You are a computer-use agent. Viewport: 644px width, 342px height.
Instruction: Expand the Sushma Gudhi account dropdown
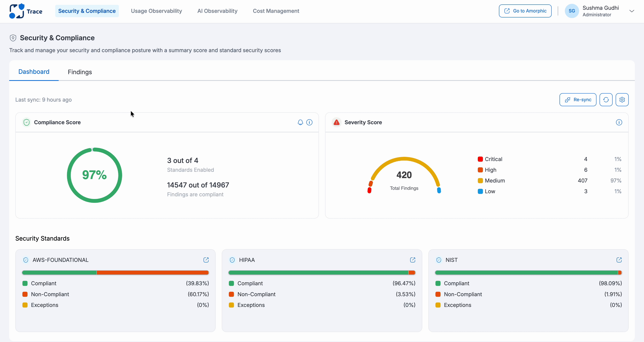click(632, 11)
